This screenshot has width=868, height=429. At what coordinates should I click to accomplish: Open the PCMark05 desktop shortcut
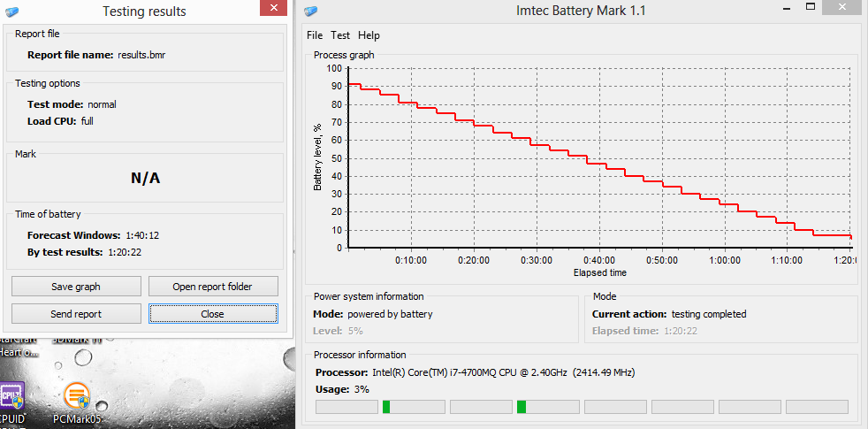77,403
